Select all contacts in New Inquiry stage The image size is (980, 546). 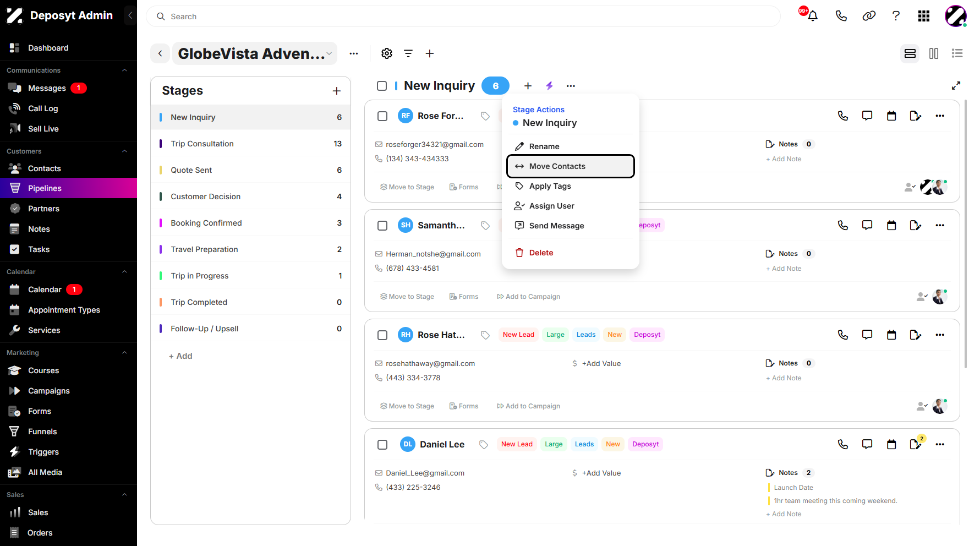pos(382,86)
